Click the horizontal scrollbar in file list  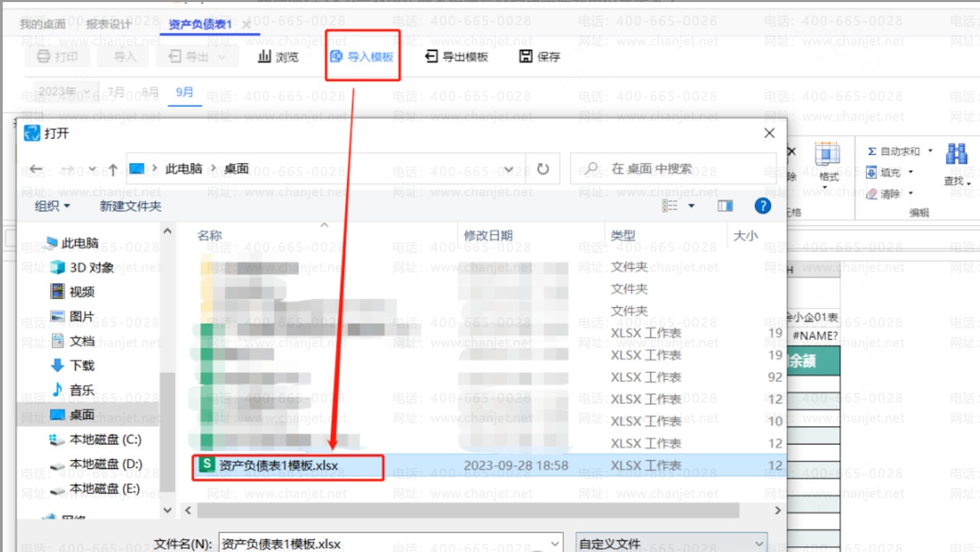(468, 511)
